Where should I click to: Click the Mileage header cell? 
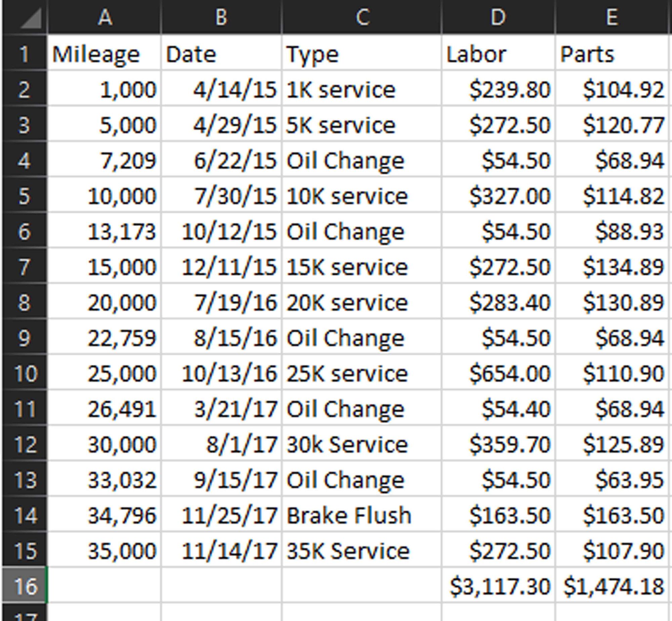(104, 54)
